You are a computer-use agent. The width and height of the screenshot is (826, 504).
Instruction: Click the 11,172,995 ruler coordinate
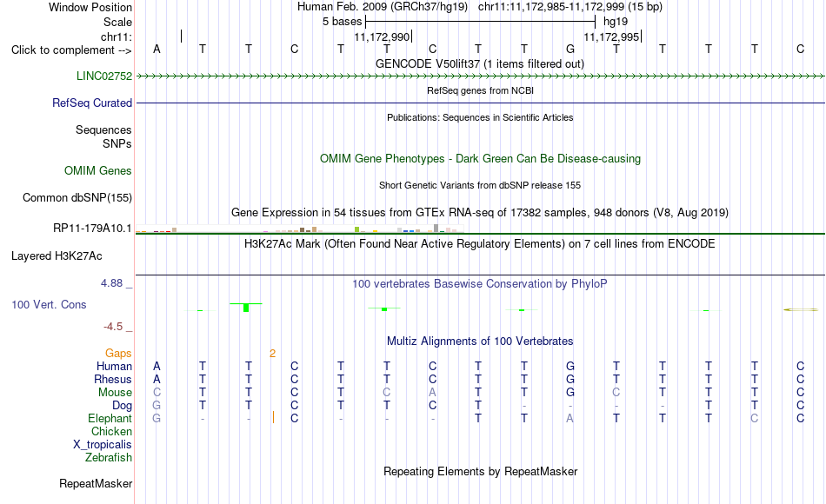click(x=611, y=36)
